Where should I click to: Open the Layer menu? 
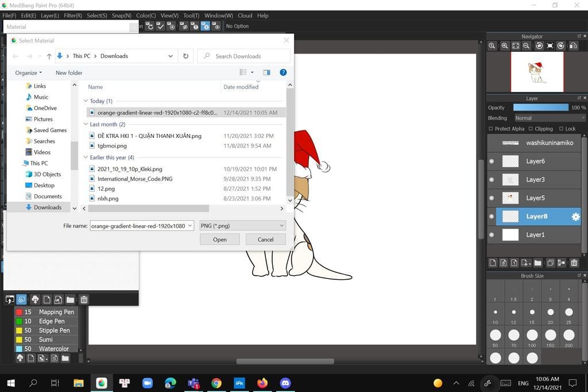pyautogui.click(x=50, y=16)
